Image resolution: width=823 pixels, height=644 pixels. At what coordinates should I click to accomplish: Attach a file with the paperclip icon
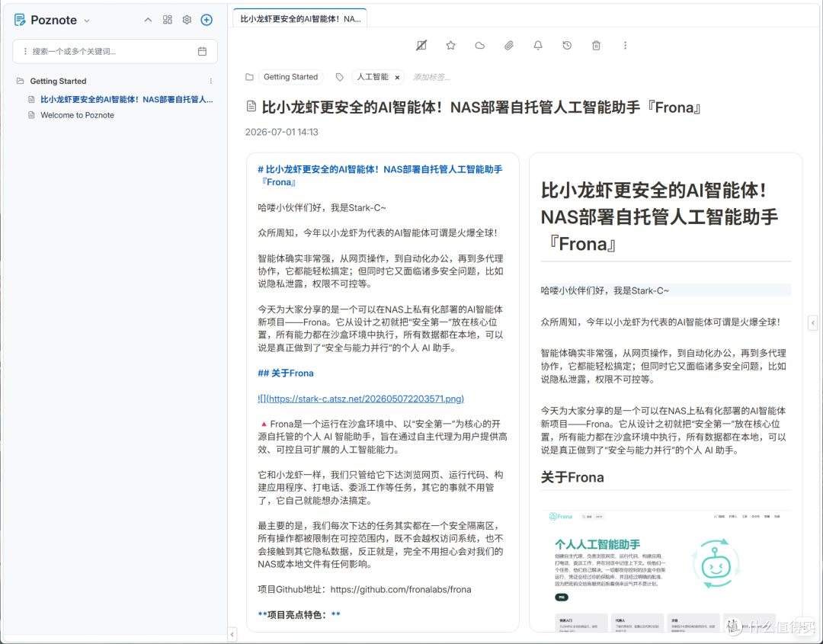(x=508, y=46)
